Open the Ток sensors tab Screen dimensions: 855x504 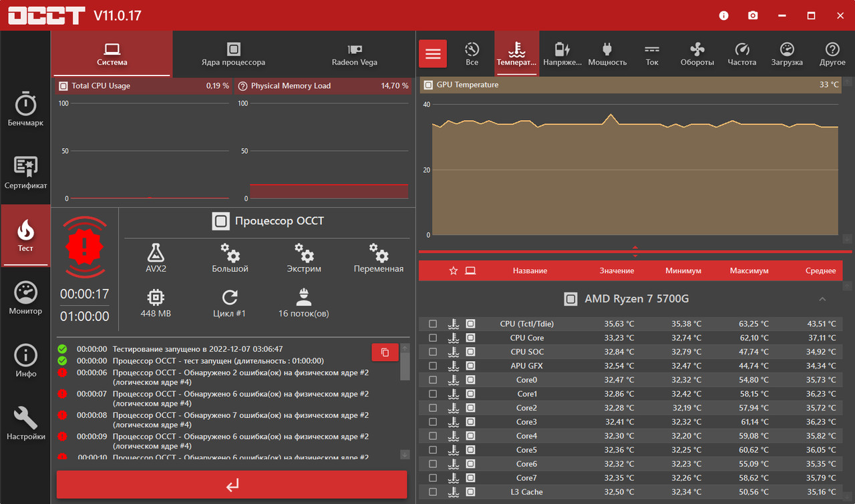click(652, 53)
